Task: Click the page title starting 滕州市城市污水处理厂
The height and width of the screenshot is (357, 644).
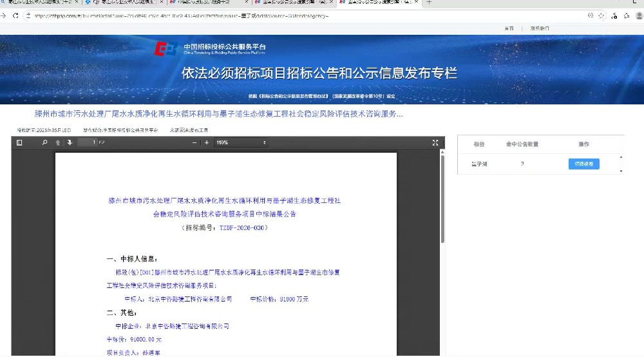Action: click(218, 114)
